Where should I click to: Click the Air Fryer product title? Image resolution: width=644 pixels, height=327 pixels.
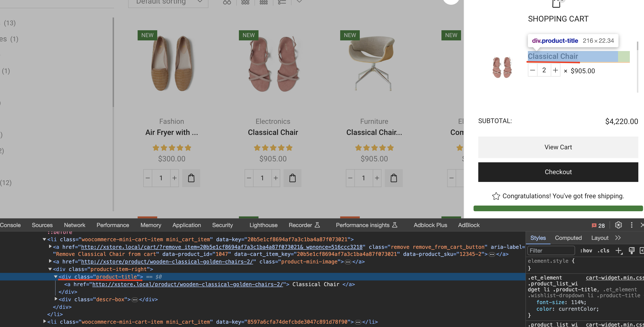pos(171,132)
